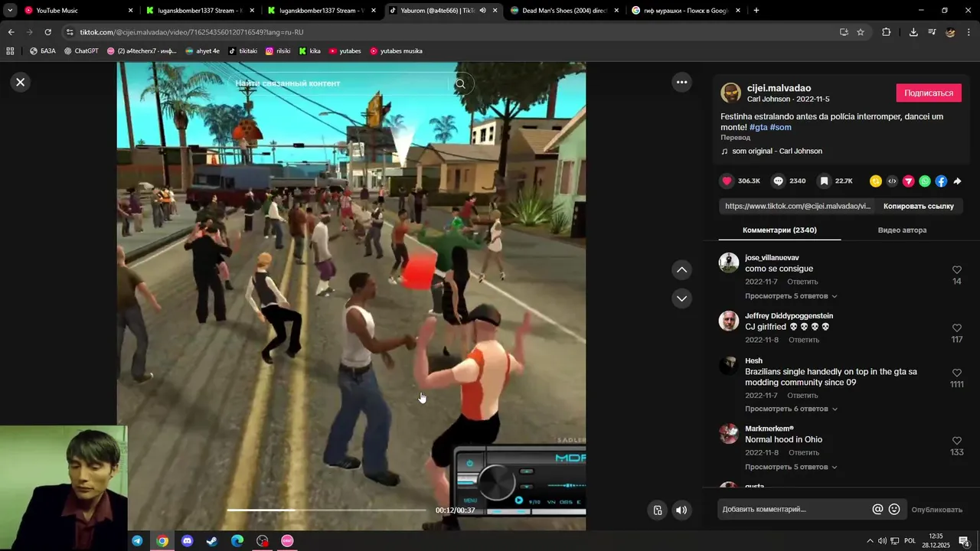980x551 pixels.
Task: Open the yutabes musika bookmark
Action: point(396,51)
